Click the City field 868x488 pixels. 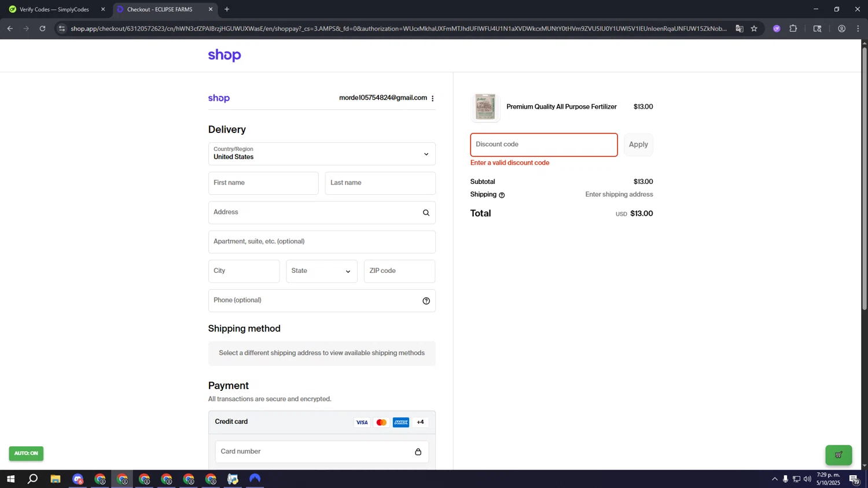(244, 271)
